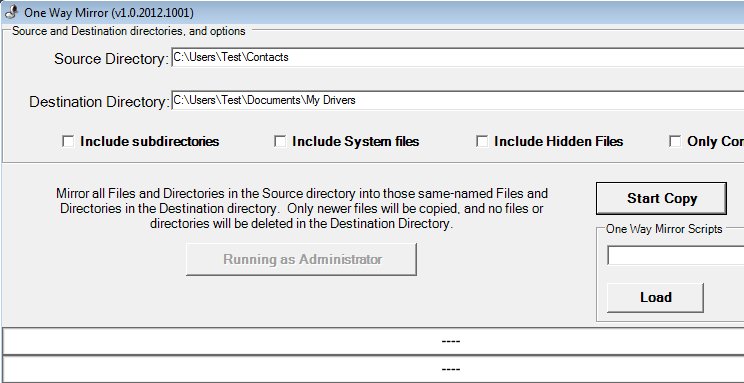The height and width of the screenshot is (383, 744).
Task: Tick the Include System files checkbox
Action: (x=280, y=141)
